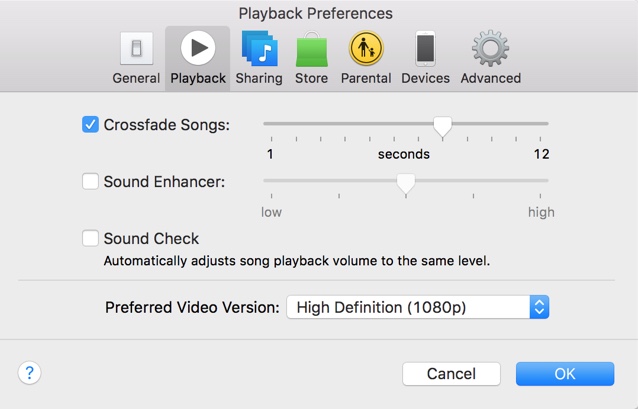Screen dimensions: 638x409
Task: Open the Parental controls yellow icon
Action: pos(366,48)
